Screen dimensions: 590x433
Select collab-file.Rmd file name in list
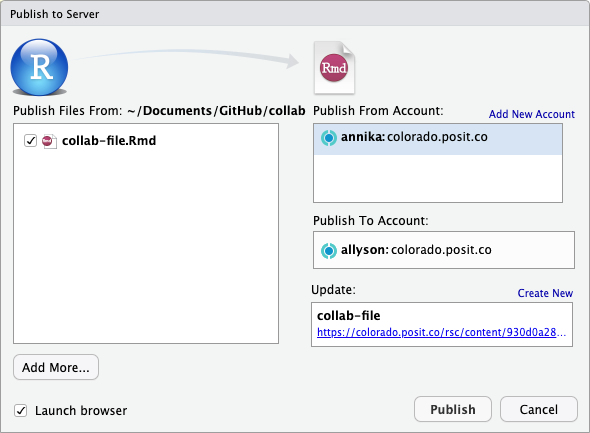pos(109,141)
